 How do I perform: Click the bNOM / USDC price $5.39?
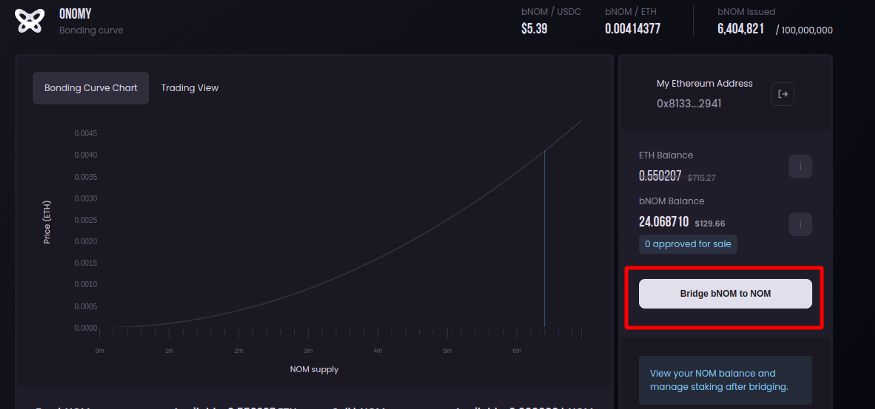point(534,28)
